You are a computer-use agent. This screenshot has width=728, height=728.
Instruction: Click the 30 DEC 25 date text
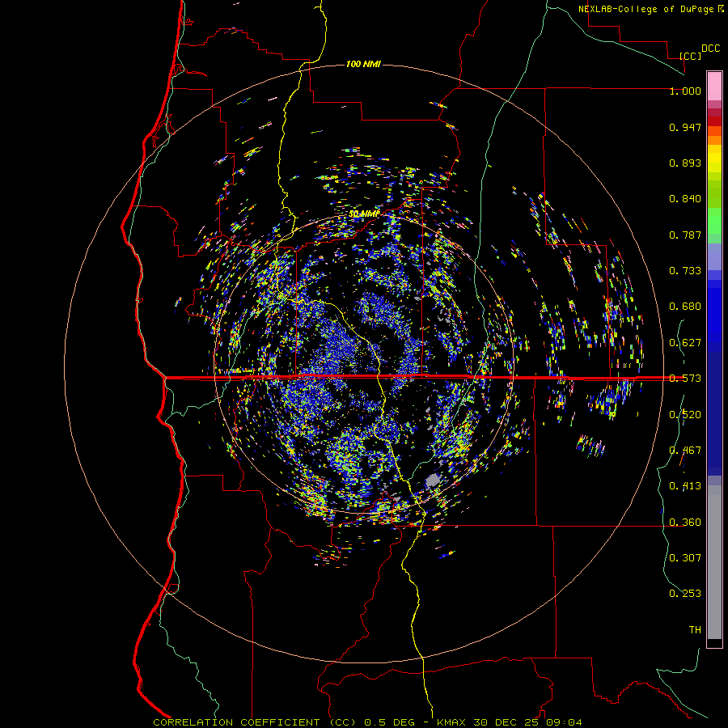point(506,722)
